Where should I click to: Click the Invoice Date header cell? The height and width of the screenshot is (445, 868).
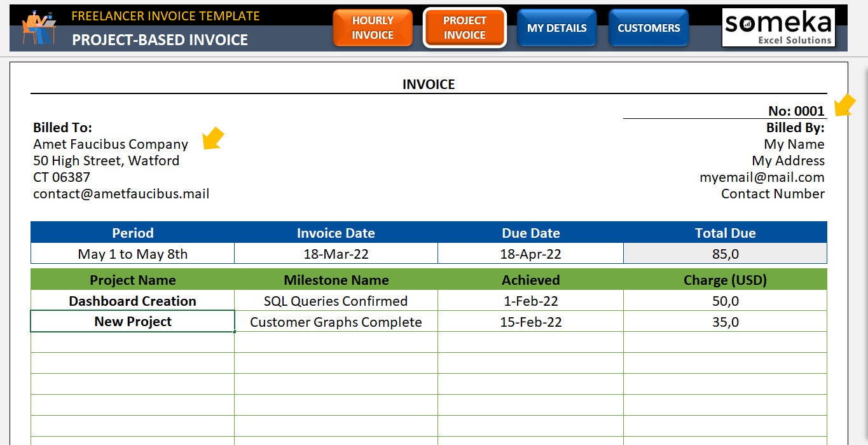pyautogui.click(x=336, y=233)
